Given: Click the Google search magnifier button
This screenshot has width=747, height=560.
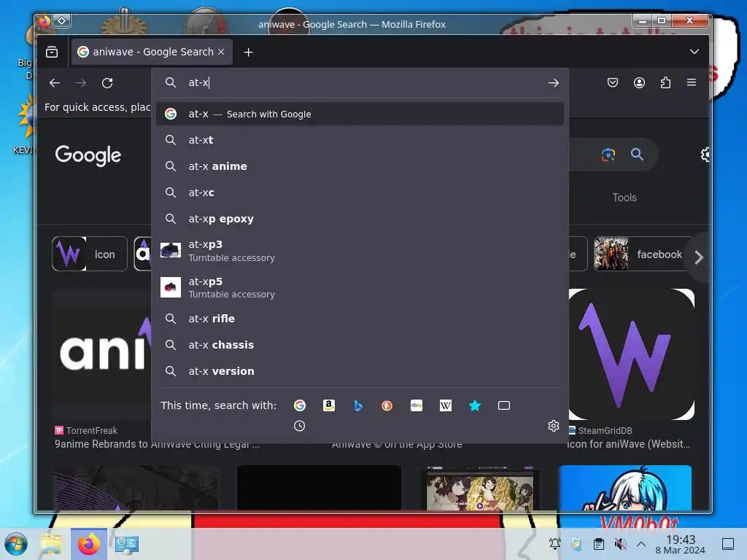Looking at the screenshot, I should (637, 155).
